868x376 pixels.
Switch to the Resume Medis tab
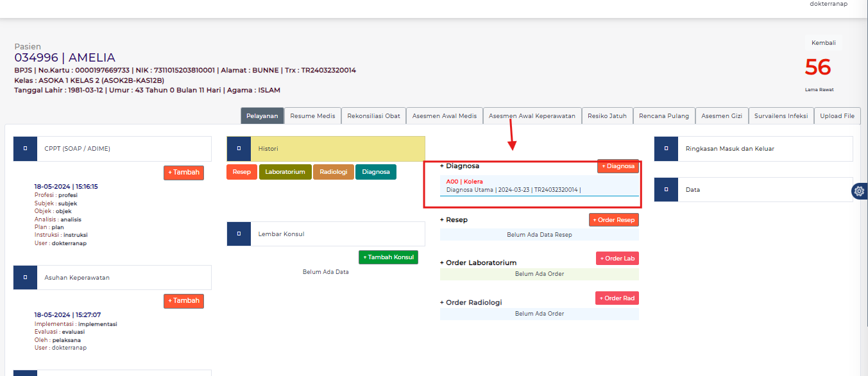[312, 116]
